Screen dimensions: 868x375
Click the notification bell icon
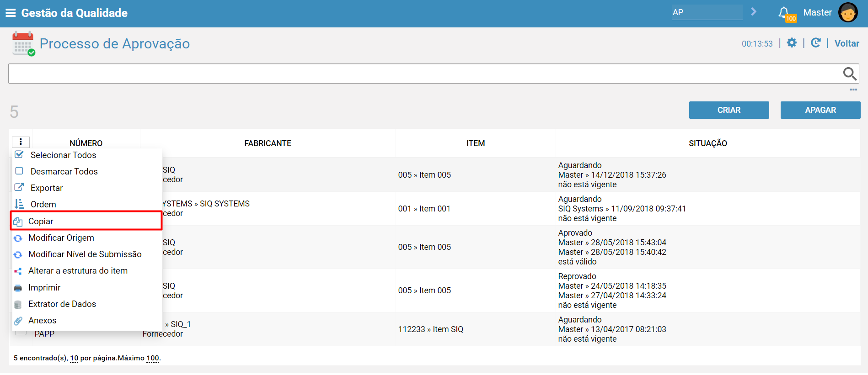pos(783,12)
